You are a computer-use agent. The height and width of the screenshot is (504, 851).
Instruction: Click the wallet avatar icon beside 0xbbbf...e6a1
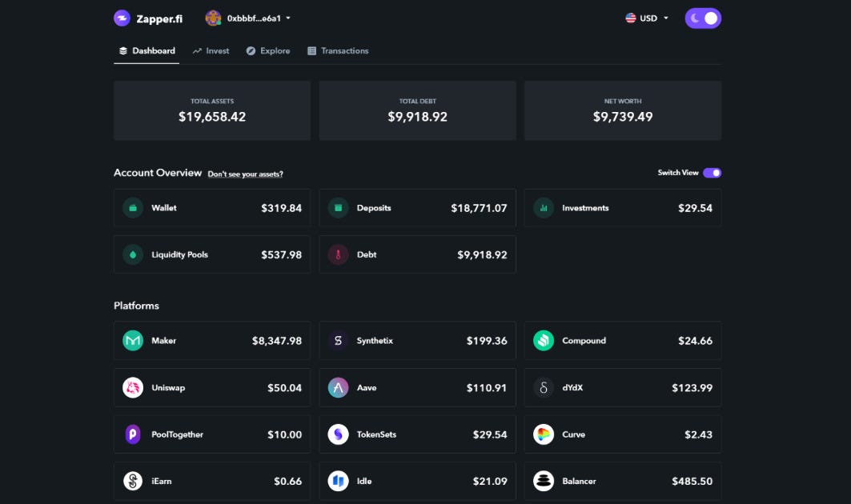[x=213, y=18]
